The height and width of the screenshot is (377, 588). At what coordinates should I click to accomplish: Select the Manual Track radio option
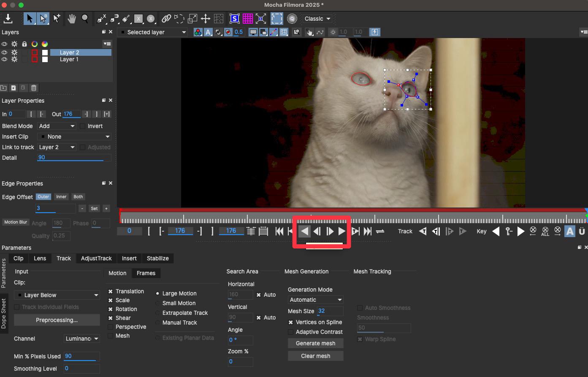point(157,323)
